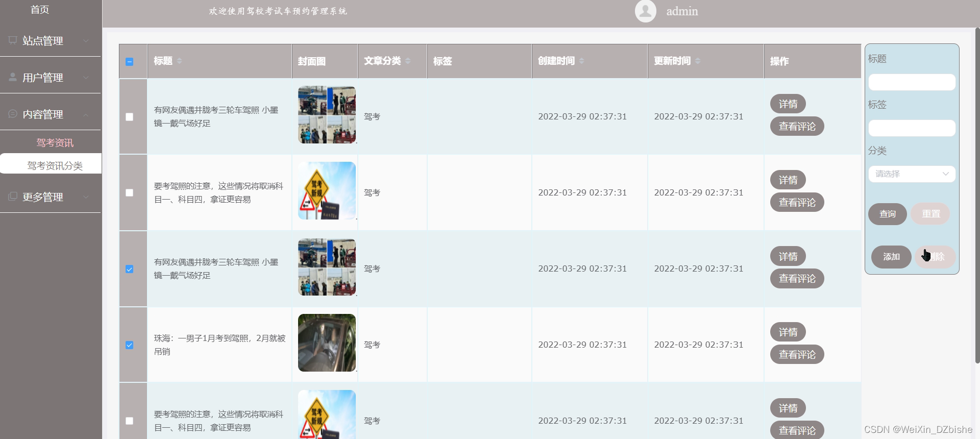Open the 珠海 row's car interior thumbnail
Viewport: 980px width, 439px height.
tap(327, 343)
